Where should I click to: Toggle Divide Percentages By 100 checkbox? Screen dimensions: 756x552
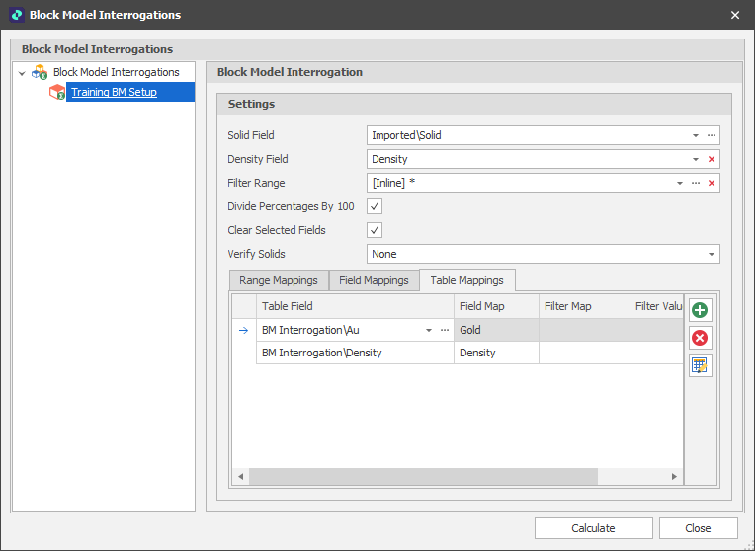pos(375,206)
